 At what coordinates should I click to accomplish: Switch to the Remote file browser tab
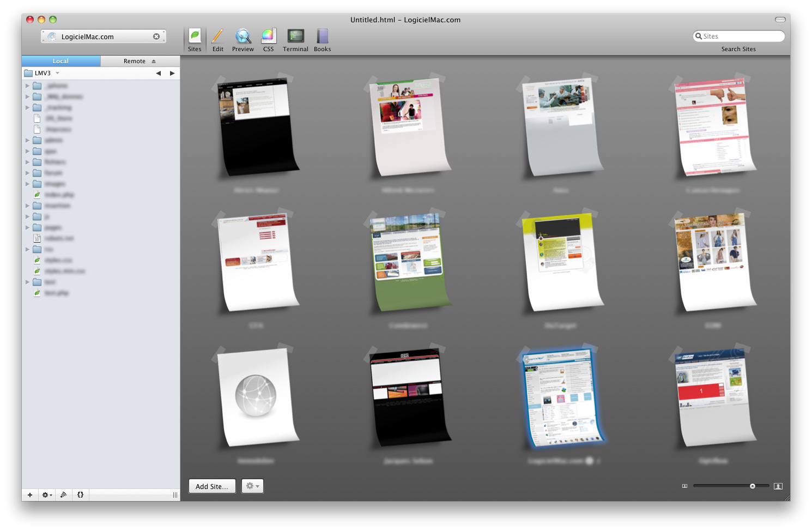coord(134,61)
